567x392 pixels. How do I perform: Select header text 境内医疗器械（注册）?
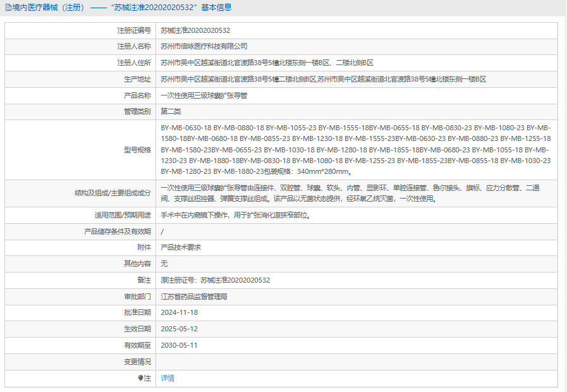49,8
